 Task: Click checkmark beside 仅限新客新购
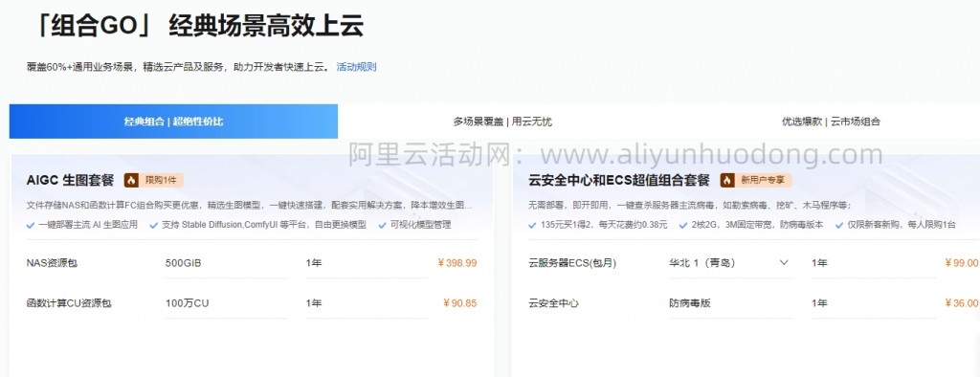pyautogui.click(x=839, y=225)
